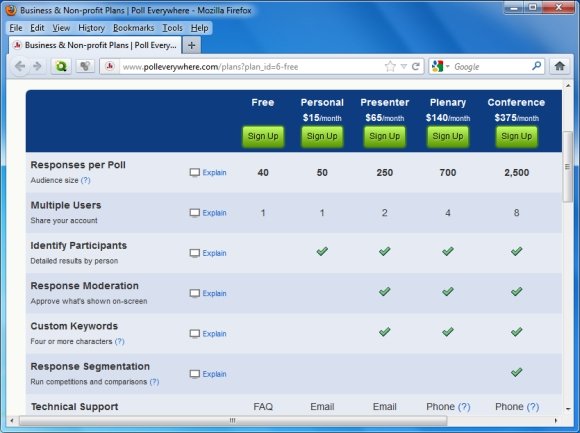The image size is (580, 433).
Task: Click the Technical Support row heading
Action: pyautogui.click(x=75, y=407)
